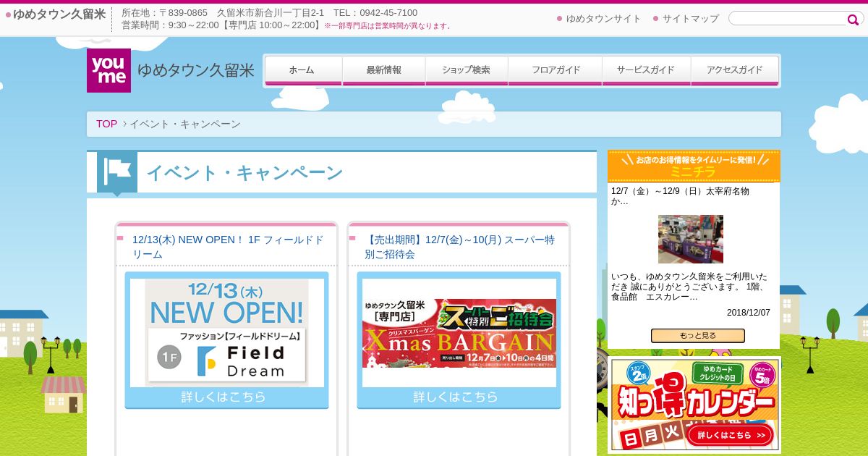The width and height of the screenshot is (868, 456).
Task: Click the 2018/12/07 date text
Action: pyautogui.click(x=749, y=313)
